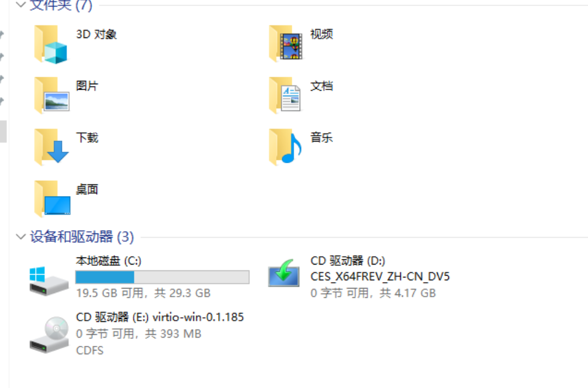Select the 文档 folder icon

(x=285, y=95)
